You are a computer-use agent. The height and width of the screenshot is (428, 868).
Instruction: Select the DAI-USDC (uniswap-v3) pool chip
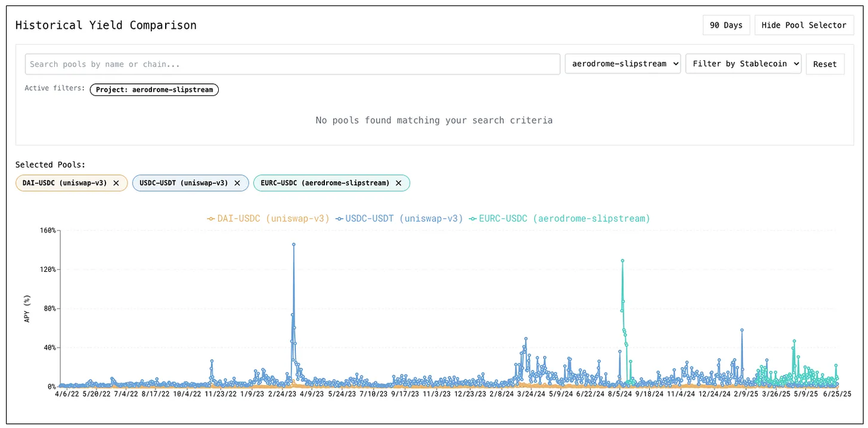coord(64,183)
